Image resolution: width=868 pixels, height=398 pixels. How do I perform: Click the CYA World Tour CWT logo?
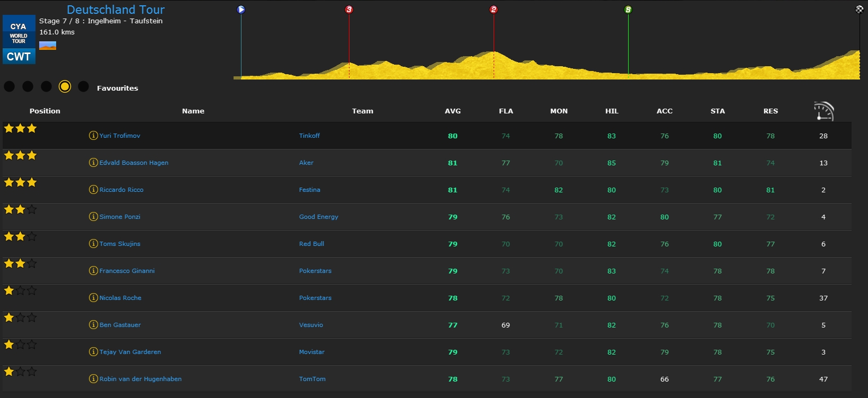coord(19,40)
